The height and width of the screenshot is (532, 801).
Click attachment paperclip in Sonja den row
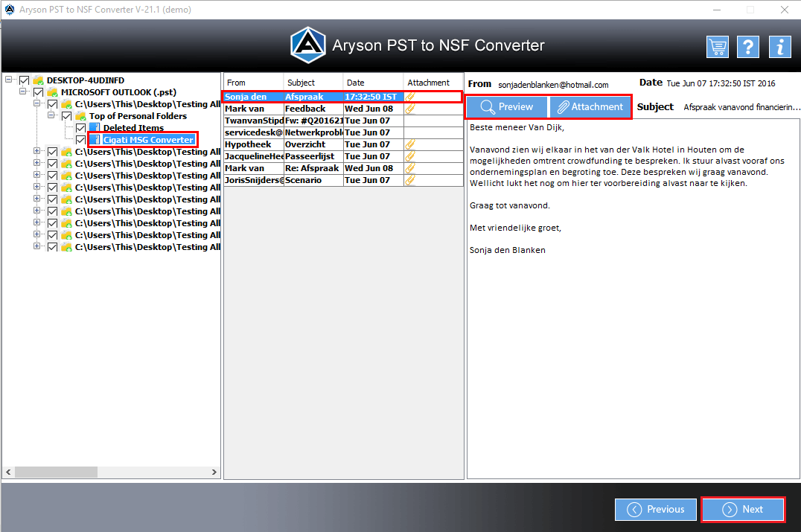coord(409,97)
